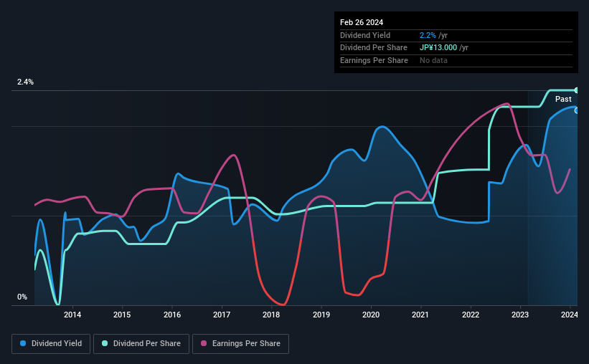Click the Dividend Per Share tooltip row label
Viewport: 589px width, 364px height.
click(373, 48)
